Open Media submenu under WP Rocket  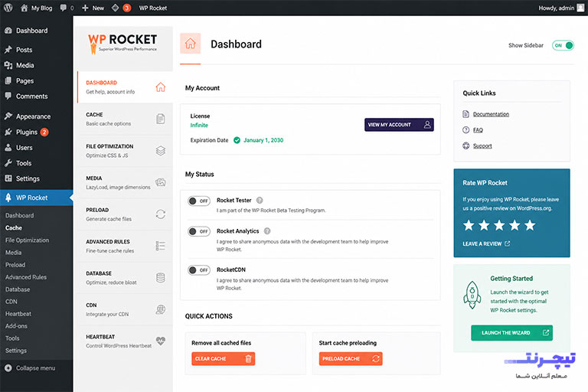(13, 253)
